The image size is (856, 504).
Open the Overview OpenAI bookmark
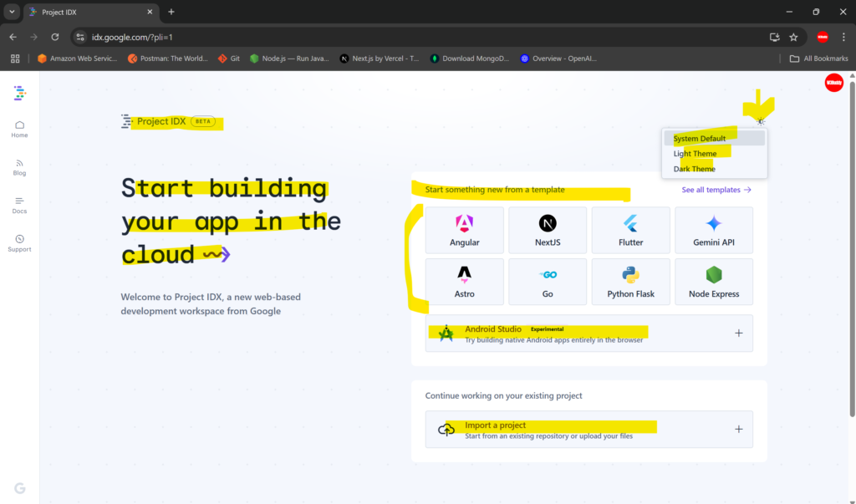tap(558, 59)
